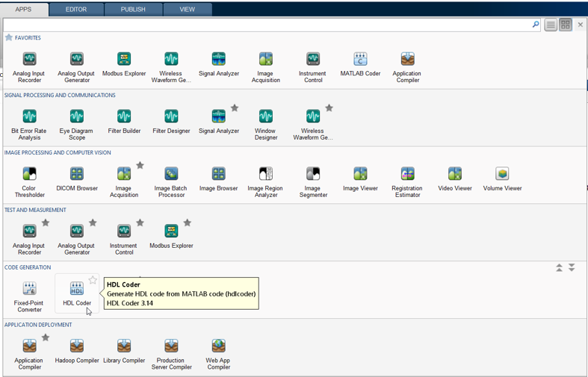Toggle favorite star on Image Acquisition
588x377 pixels.
point(140,166)
